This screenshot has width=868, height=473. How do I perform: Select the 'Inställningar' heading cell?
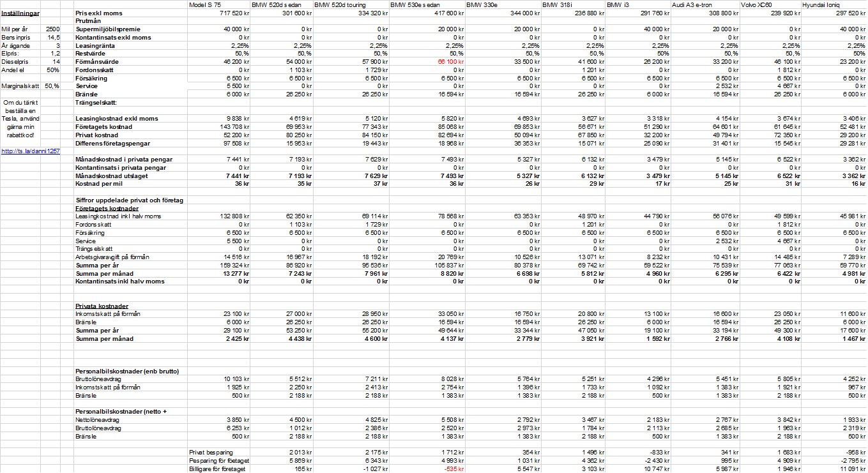(x=19, y=13)
